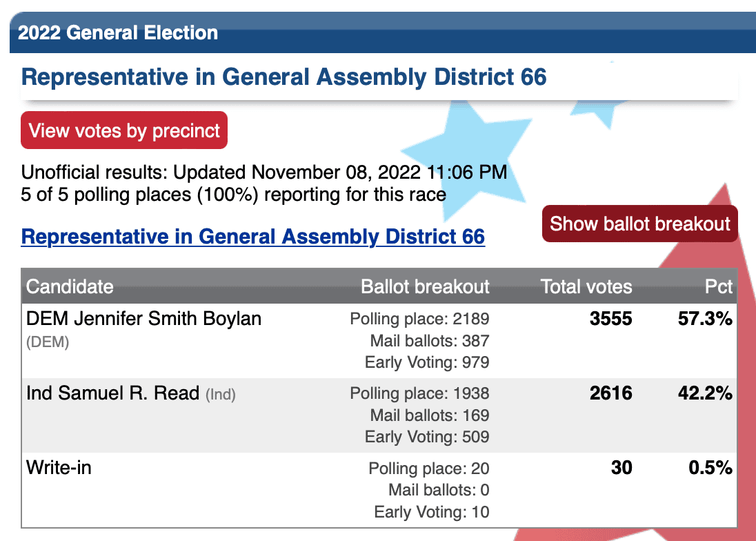
Task: Click the View votes by precinct button
Action: [124, 130]
